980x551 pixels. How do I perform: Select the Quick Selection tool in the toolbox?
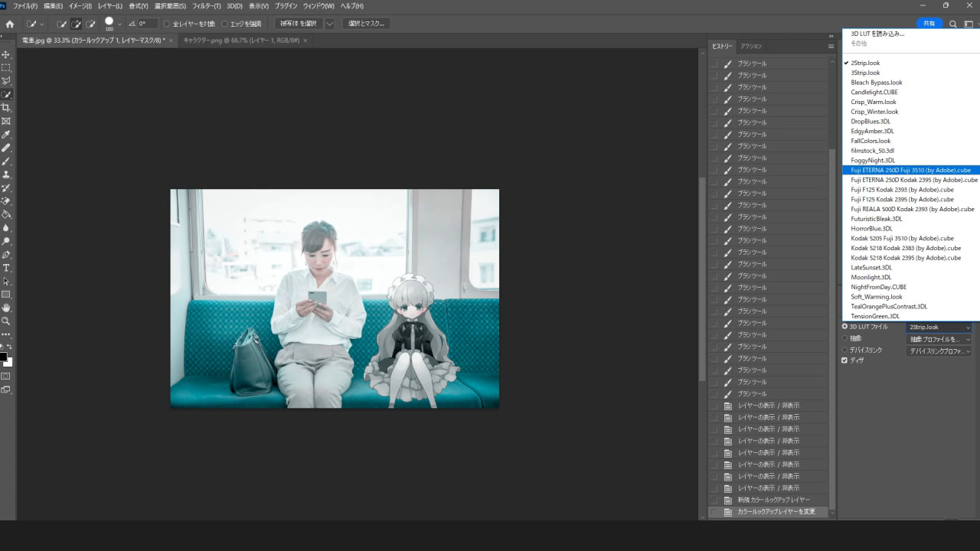pyautogui.click(x=6, y=94)
